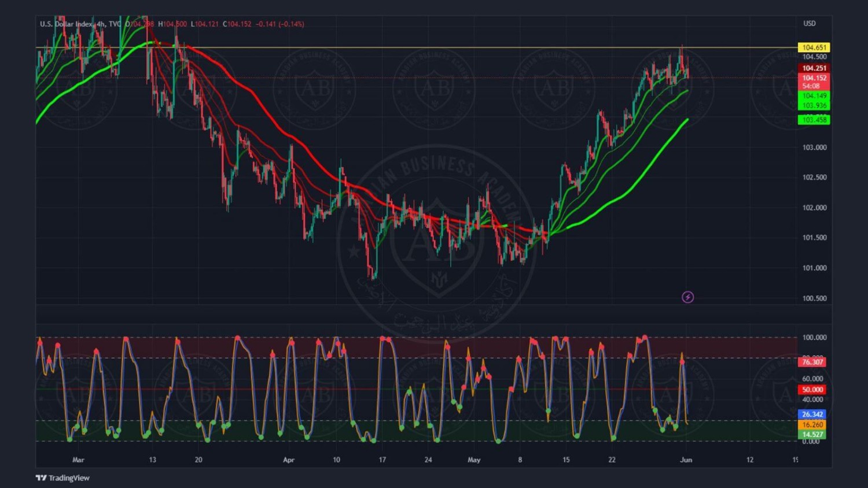The image size is (868, 488).
Task: Click the 17 date tick on time axis
Action: pos(382,460)
